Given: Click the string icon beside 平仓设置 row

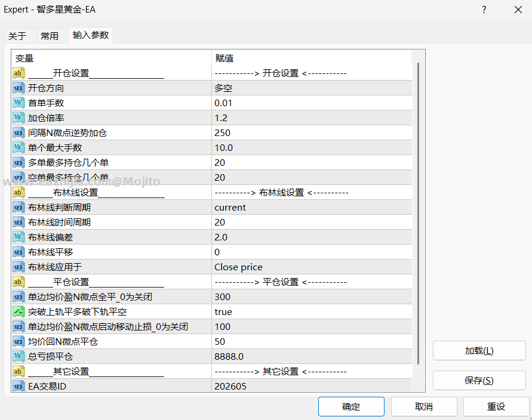Looking at the screenshot, I should click(19, 282).
